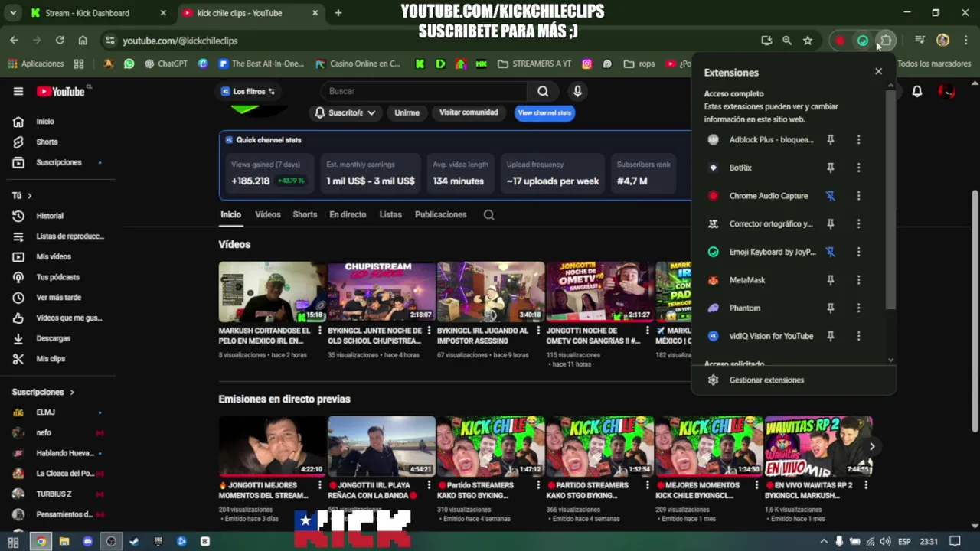Screen dimensions: 980x551
Task: Open the Extensions puzzle icon in toolbar
Action: point(886,41)
